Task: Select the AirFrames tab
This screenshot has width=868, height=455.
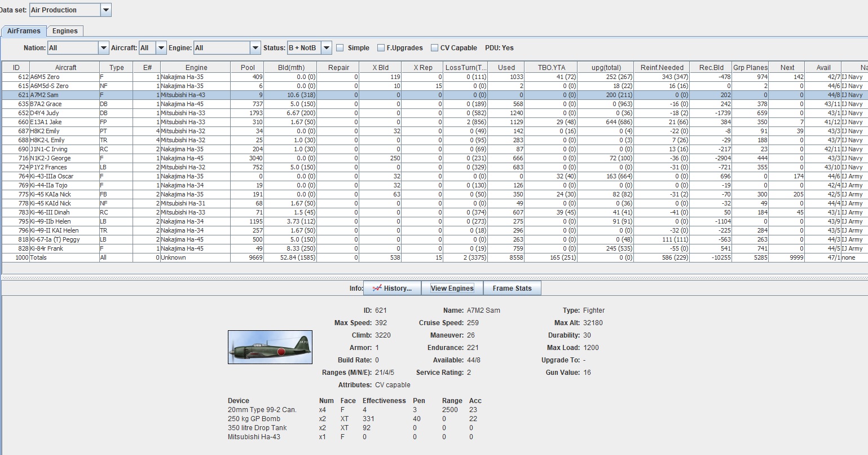Action: tap(24, 31)
